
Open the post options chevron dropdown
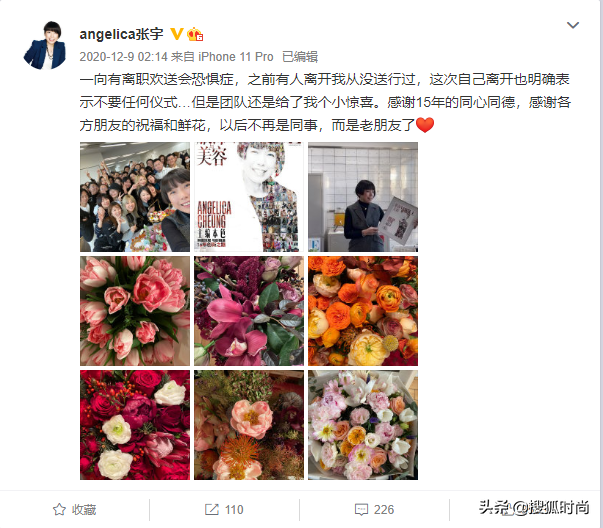click(573, 25)
